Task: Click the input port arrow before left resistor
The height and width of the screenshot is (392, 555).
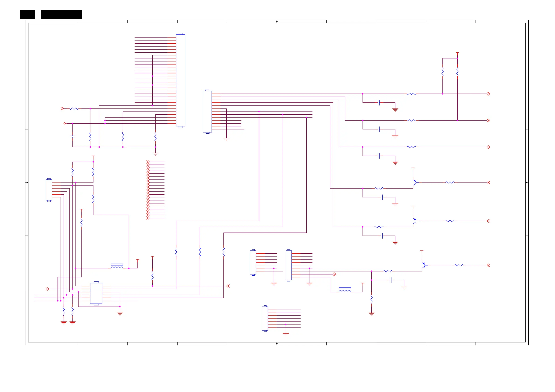Action: [x=62, y=109]
